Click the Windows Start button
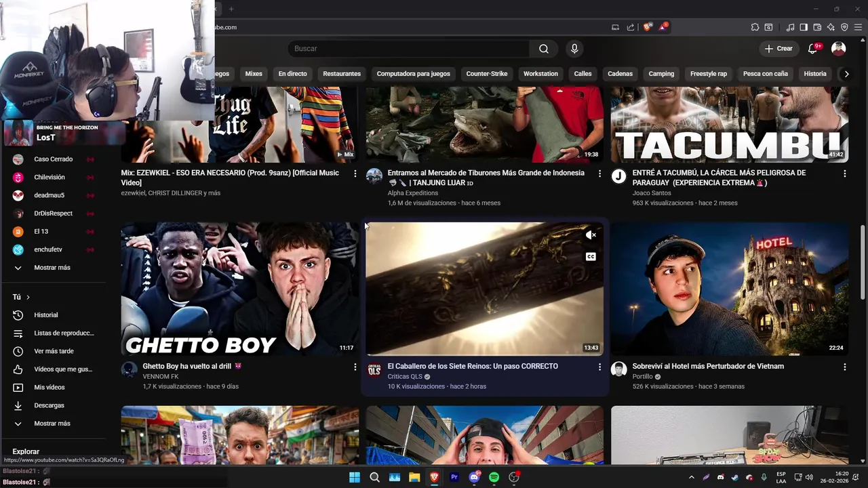 (355, 477)
